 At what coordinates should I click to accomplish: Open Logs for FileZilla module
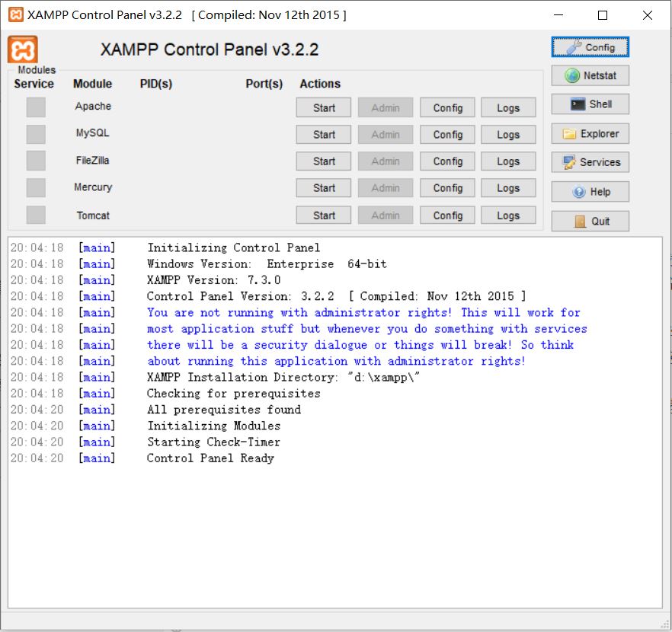[x=508, y=161]
